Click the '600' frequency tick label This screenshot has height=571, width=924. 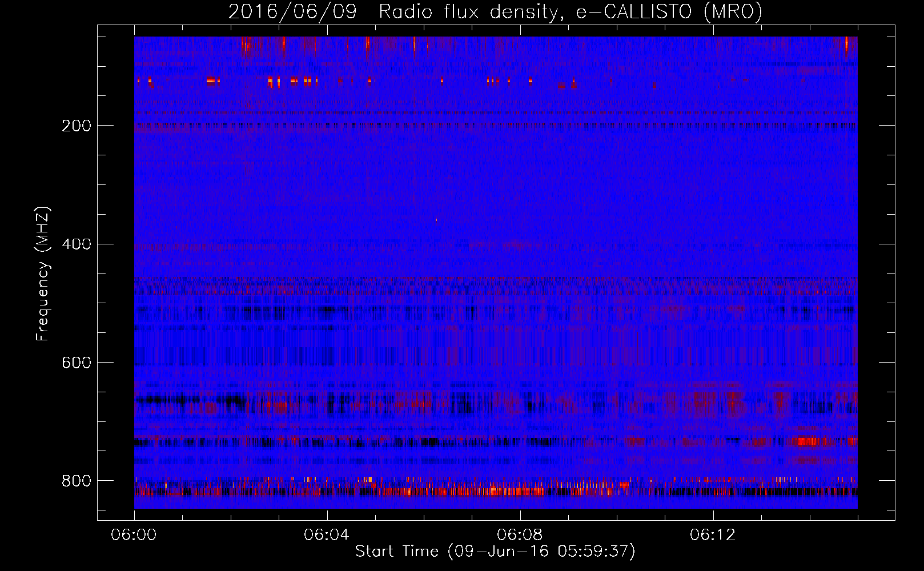tap(77, 363)
